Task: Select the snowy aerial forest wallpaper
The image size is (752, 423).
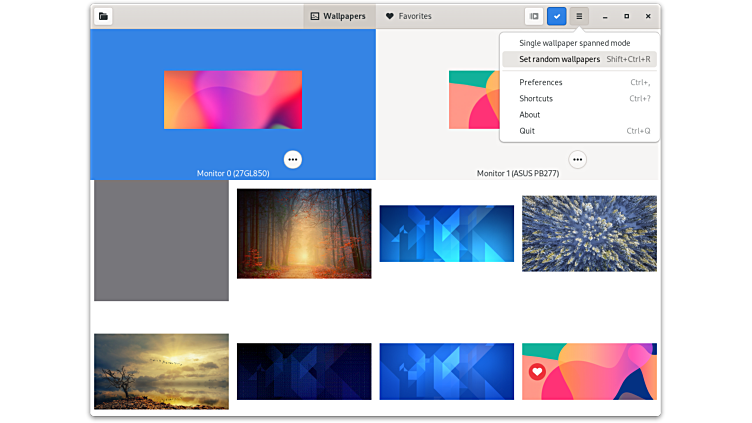Action: tap(589, 233)
